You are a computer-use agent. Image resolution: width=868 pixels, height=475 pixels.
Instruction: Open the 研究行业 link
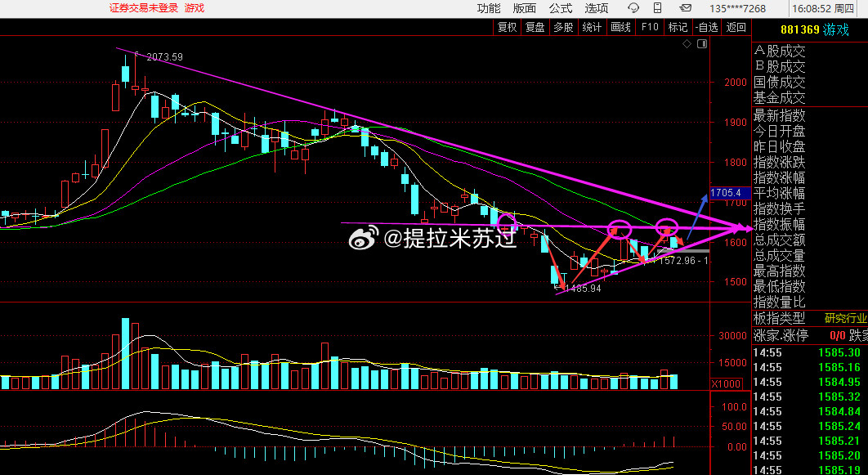[x=846, y=318]
